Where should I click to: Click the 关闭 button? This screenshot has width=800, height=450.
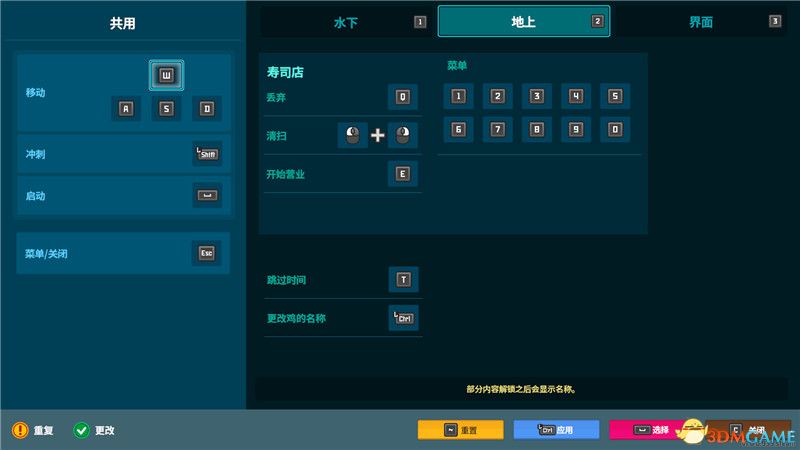749,430
